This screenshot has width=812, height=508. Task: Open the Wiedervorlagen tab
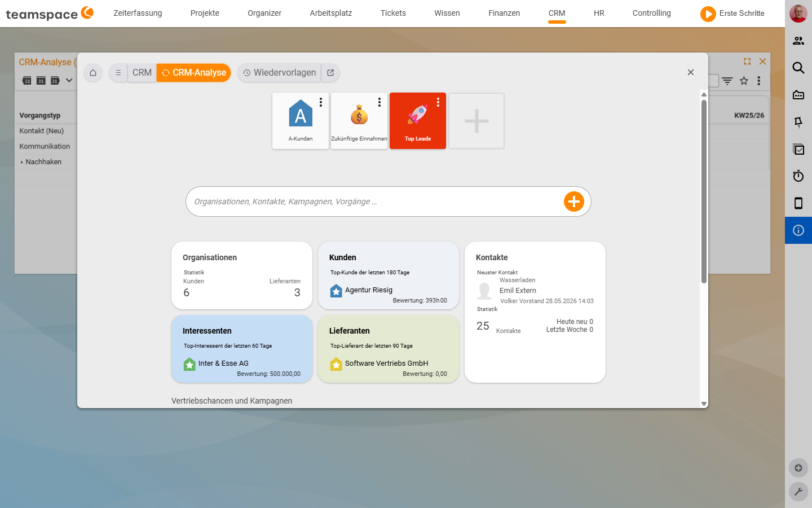(x=279, y=73)
